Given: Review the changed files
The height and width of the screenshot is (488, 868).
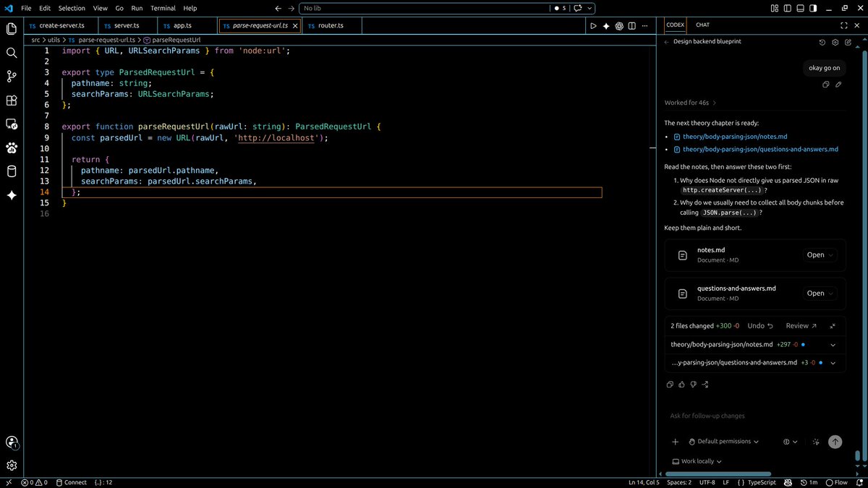Looking at the screenshot, I should [801, 326].
